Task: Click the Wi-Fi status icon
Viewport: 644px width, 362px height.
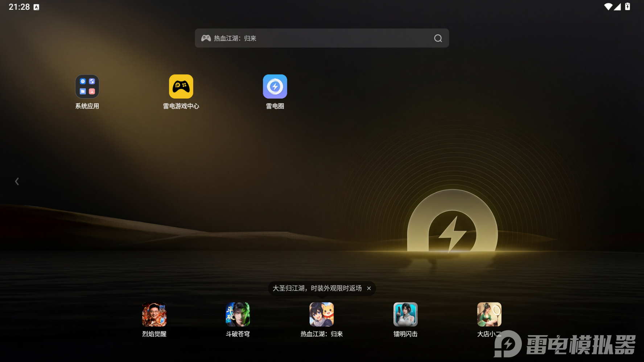Action: click(x=608, y=7)
